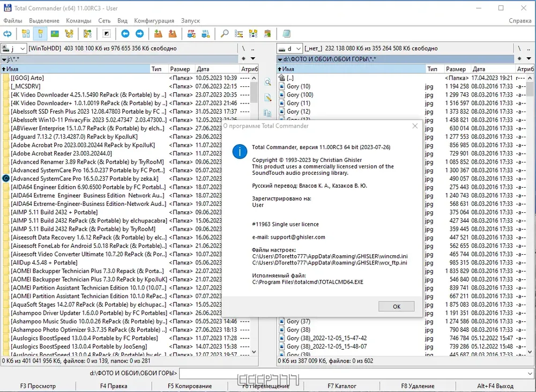Click the F5 Копирование button
This screenshot has width=536, height=392.
190,386
